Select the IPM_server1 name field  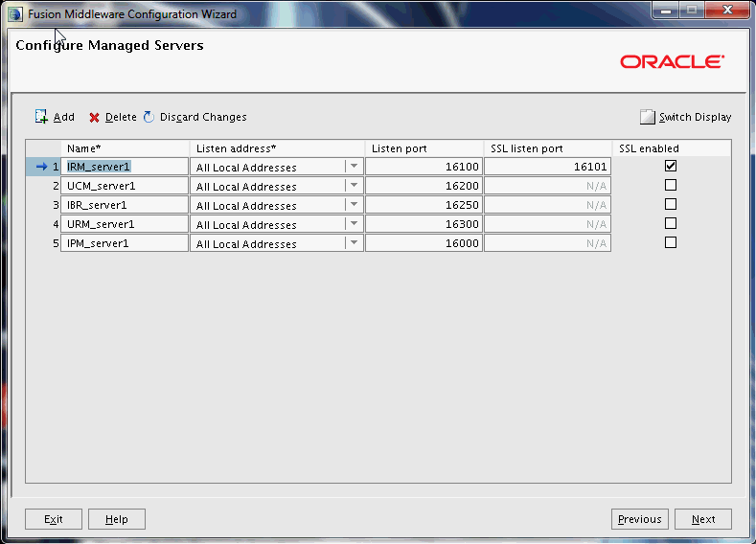tap(125, 243)
